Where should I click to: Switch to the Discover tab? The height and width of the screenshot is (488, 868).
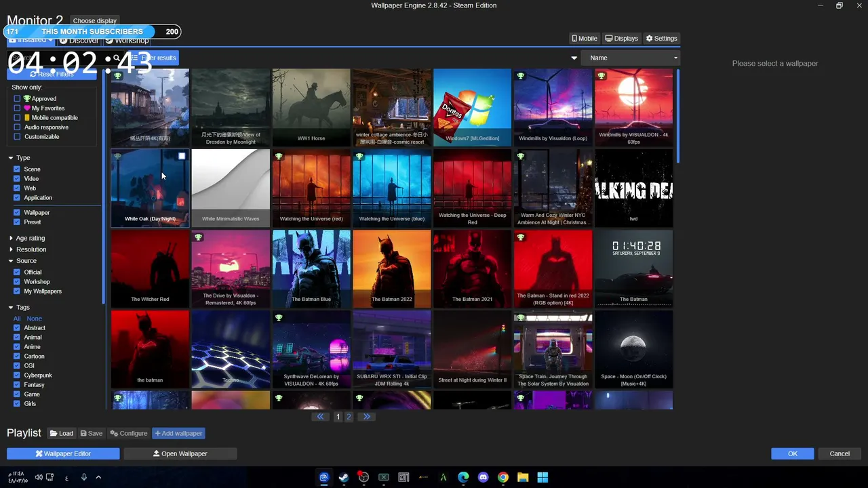(x=79, y=41)
